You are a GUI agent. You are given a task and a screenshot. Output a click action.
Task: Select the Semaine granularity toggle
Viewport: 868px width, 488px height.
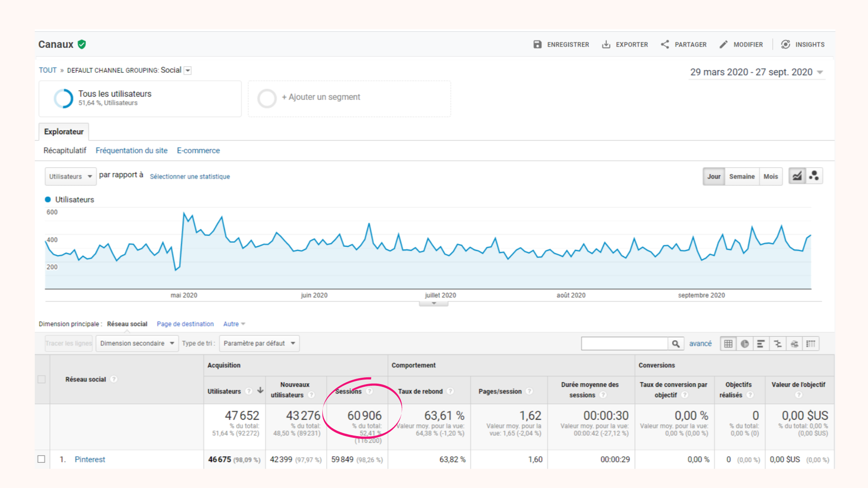click(x=741, y=177)
